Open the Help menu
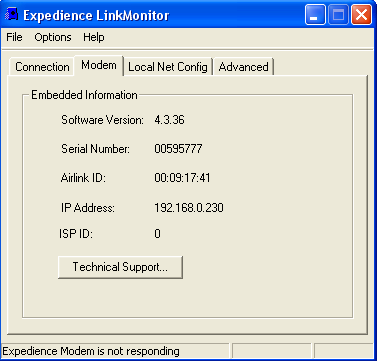 94,37
